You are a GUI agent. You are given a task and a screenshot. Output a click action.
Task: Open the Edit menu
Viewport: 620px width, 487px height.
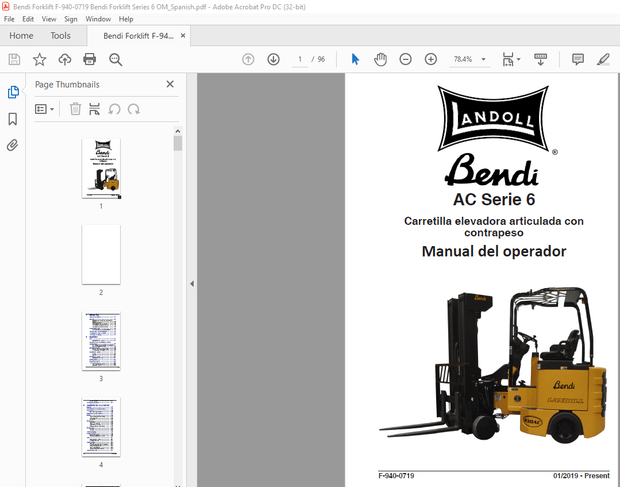click(28, 19)
